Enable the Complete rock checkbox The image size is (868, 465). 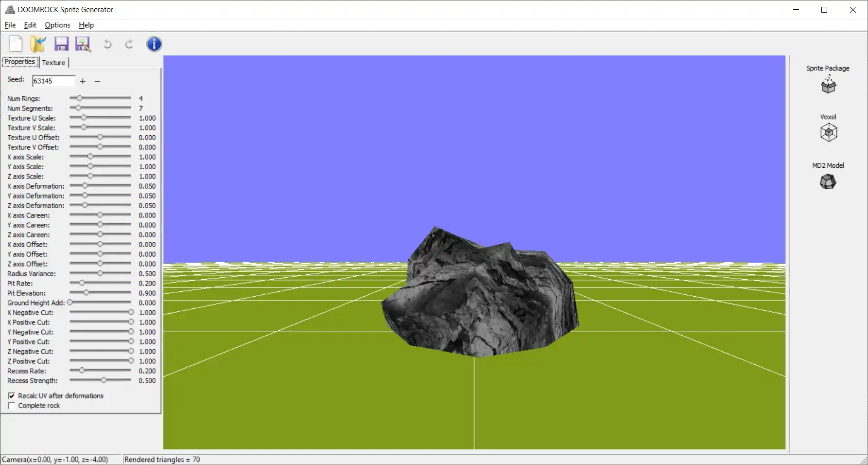pyautogui.click(x=11, y=406)
